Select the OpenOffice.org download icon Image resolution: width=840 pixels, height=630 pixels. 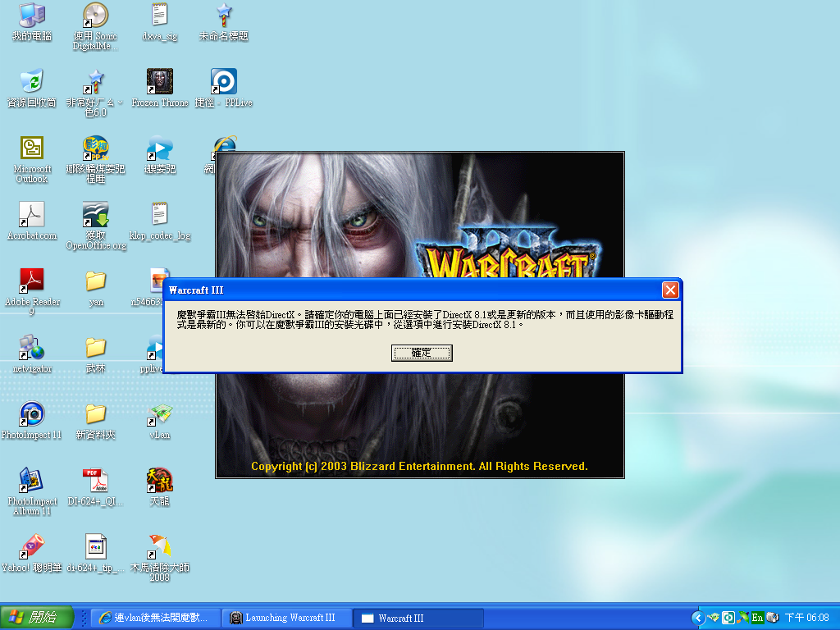[x=95, y=226]
